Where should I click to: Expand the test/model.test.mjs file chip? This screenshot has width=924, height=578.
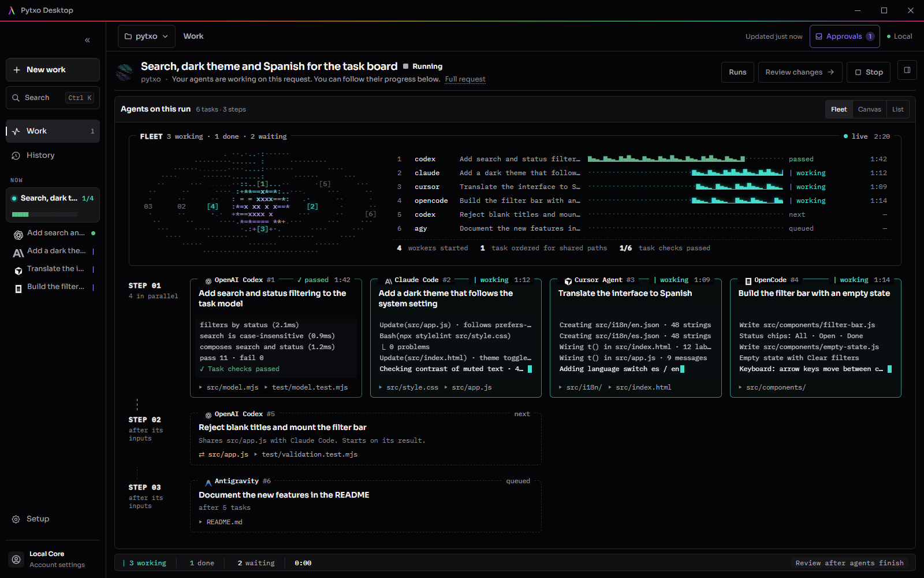[x=306, y=387]
